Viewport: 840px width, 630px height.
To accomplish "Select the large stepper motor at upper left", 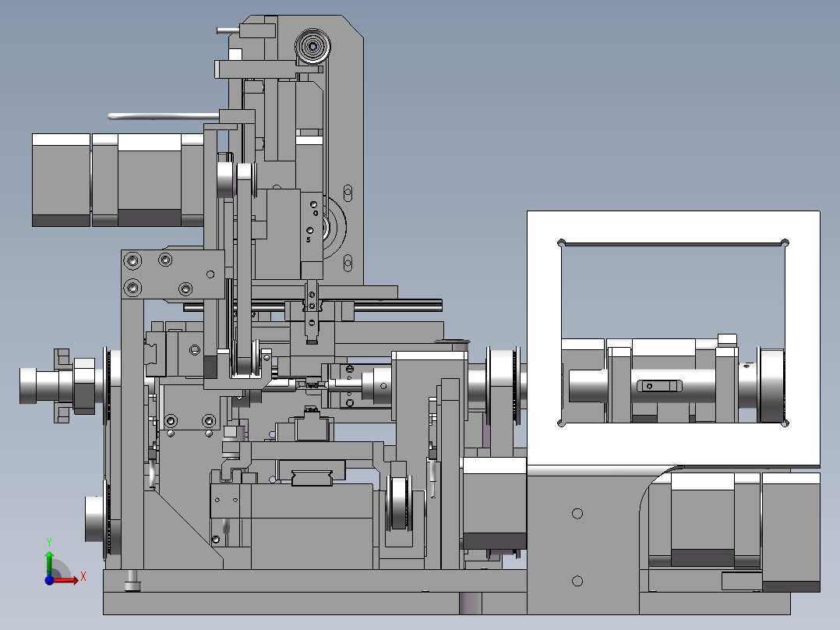I will click(118, 180).
